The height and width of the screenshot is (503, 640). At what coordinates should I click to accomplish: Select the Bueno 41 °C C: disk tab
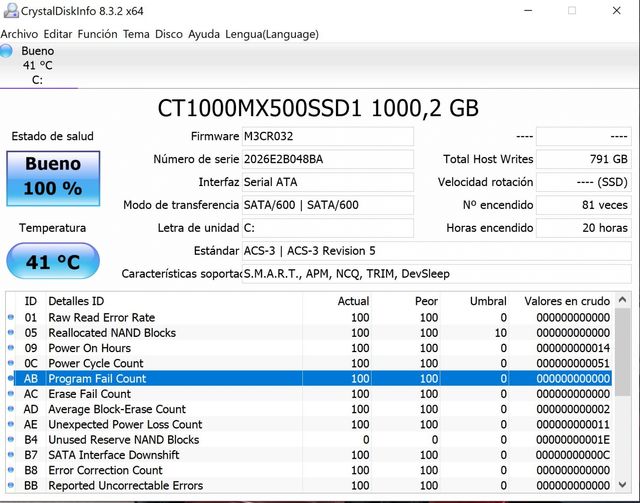38,65
